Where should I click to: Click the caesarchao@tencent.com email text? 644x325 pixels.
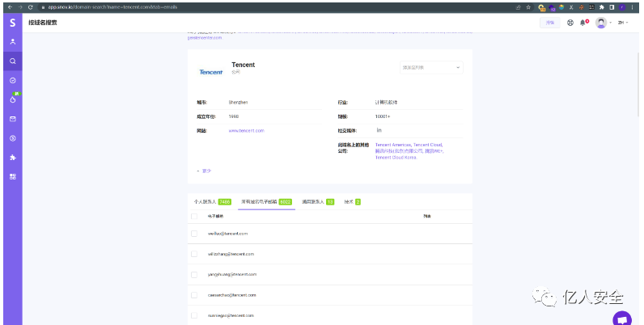[x=231, y=295]
